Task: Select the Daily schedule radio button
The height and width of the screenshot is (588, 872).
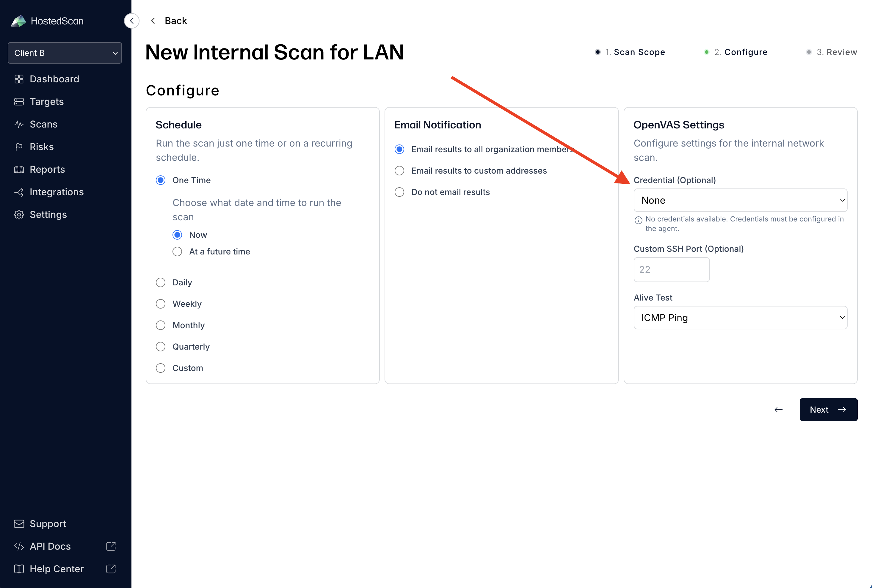Action: 161,282
